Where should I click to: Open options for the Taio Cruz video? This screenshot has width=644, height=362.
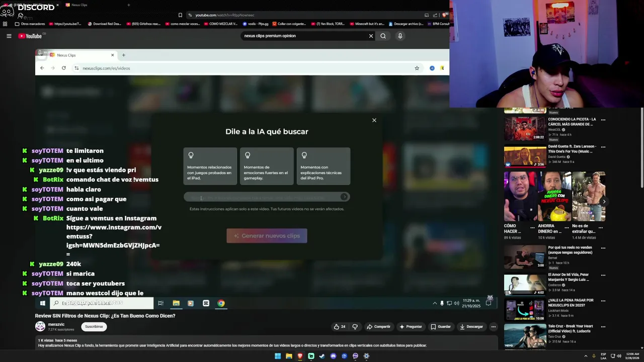[603, 327]
